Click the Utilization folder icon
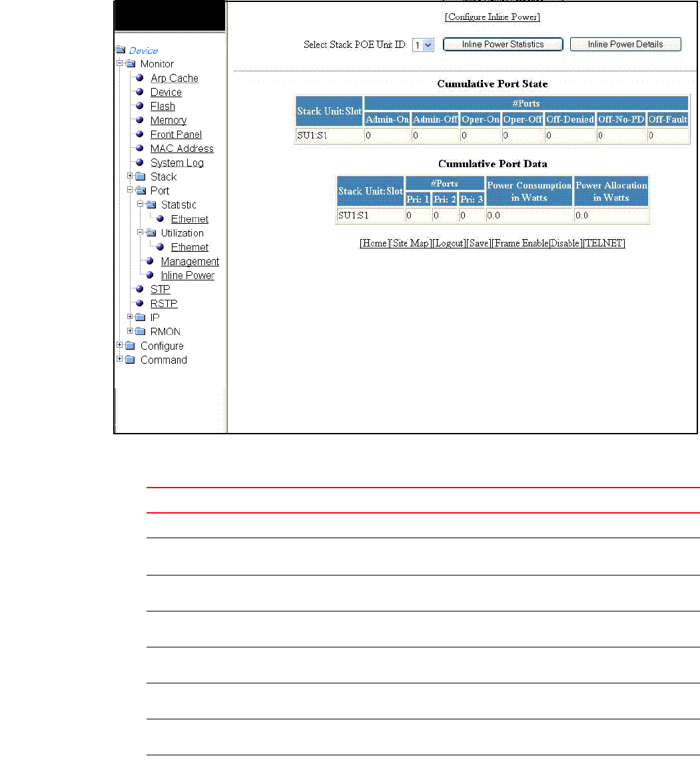Screen dimensions: 700x772 tap(151, 232)
